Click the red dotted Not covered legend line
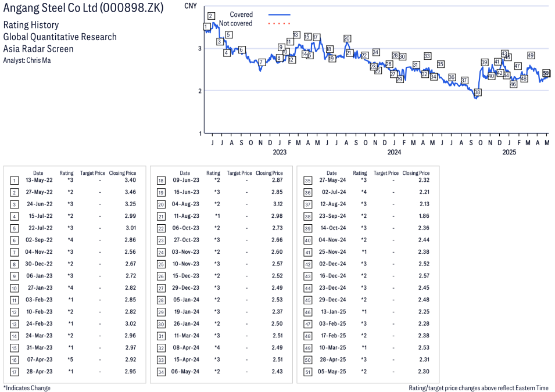Viewport: 555px width, 392px height. point(280,24)
